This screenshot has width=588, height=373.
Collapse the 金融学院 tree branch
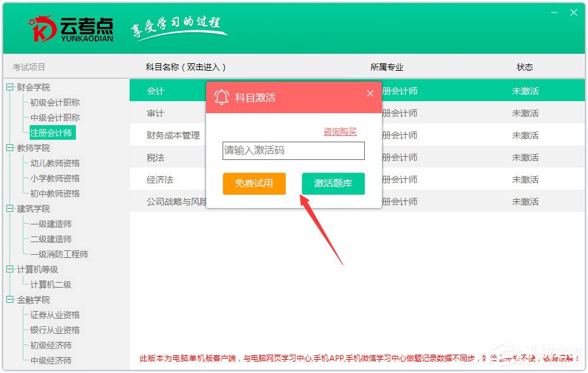[x=8, y=299]
